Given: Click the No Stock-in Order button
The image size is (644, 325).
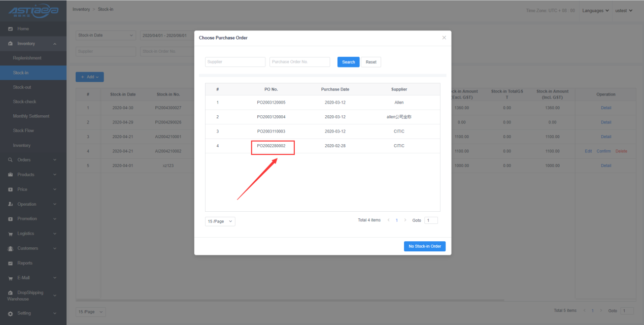Looking at the screenshot, I should point(424,246).
